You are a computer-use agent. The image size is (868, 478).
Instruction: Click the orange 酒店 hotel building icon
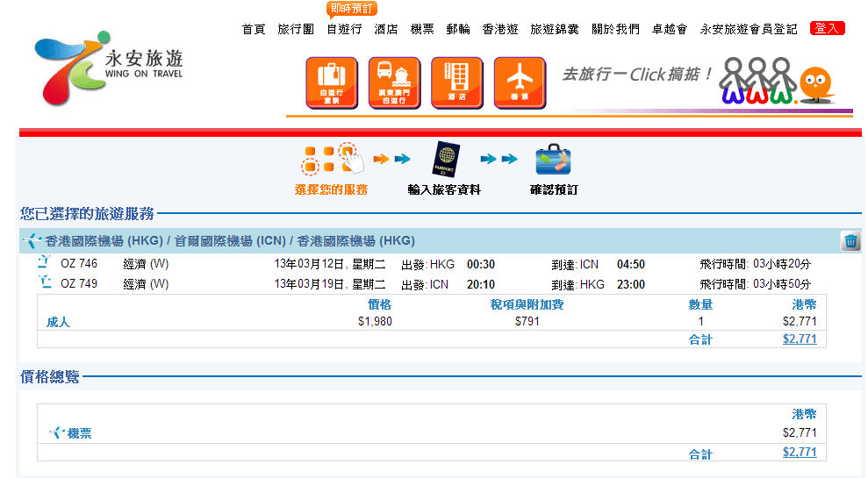pos(456,82)
